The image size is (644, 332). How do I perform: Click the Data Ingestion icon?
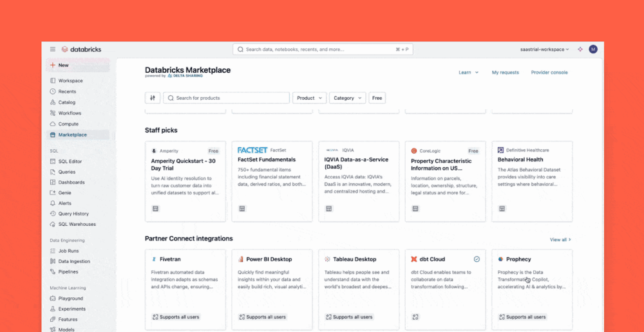pyautogui.click(x=53, y=261)
